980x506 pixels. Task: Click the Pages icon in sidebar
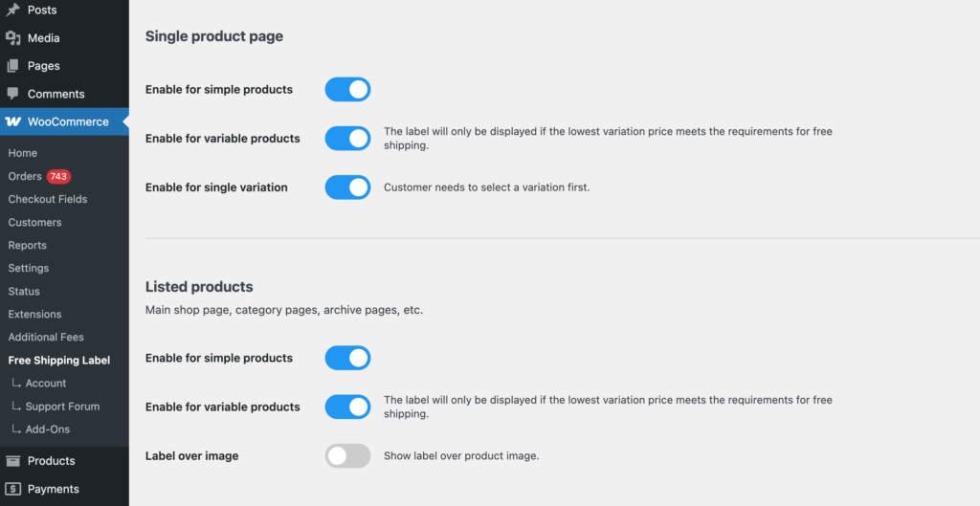point(13,66)
